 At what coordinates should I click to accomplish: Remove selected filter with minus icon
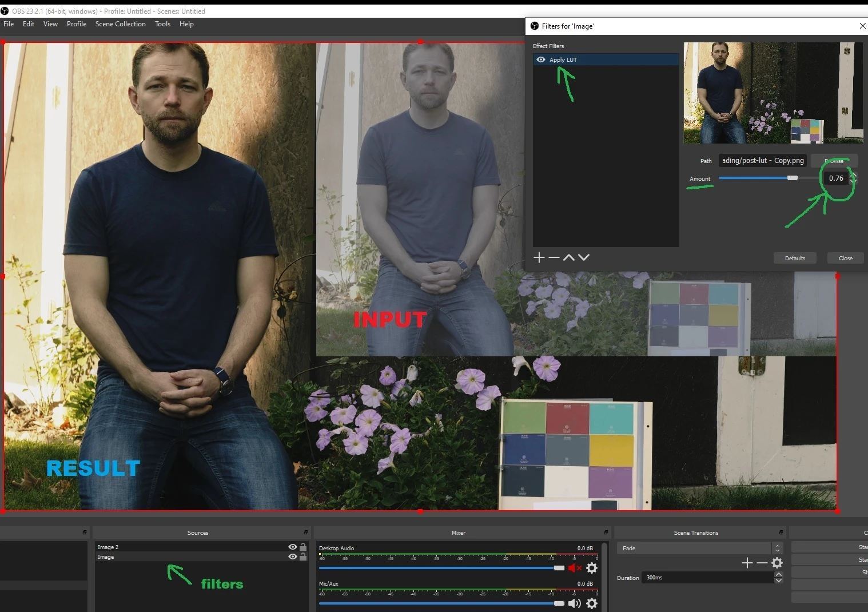pyautogui.click(x=554, y=257)
